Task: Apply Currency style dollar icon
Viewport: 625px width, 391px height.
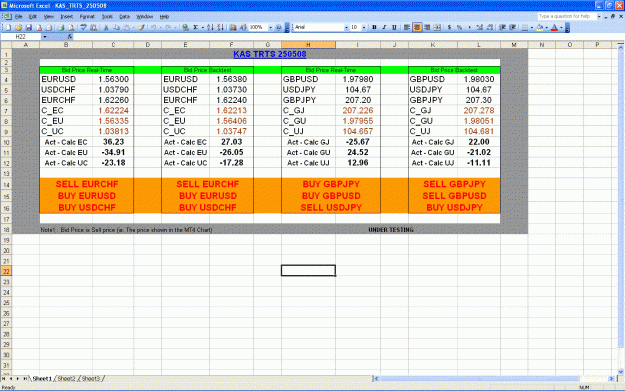Action: tap(449, 28)
